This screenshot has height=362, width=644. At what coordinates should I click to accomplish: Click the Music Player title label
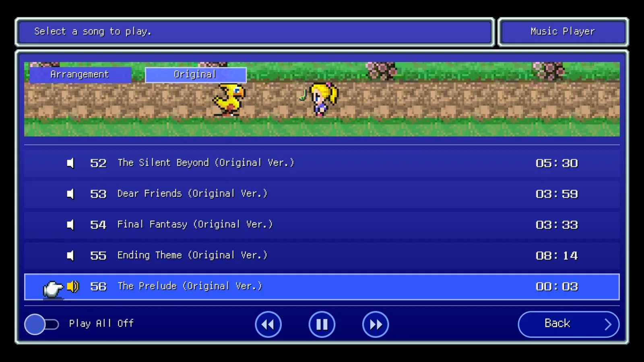pyautogui.click(x=563, y=31)
